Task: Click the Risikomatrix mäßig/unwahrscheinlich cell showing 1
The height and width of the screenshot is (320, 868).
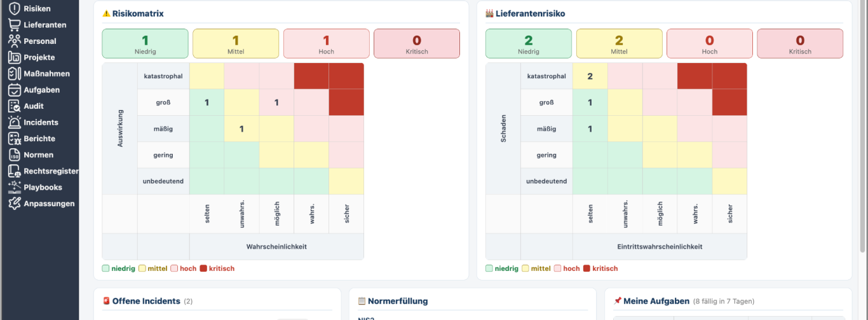Action: pos(241,129)
